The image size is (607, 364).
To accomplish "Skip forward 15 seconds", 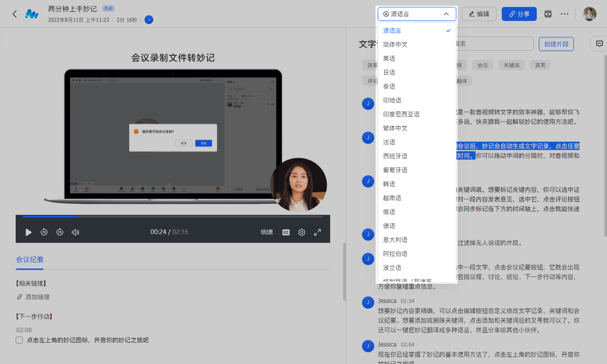I will 60,232.
